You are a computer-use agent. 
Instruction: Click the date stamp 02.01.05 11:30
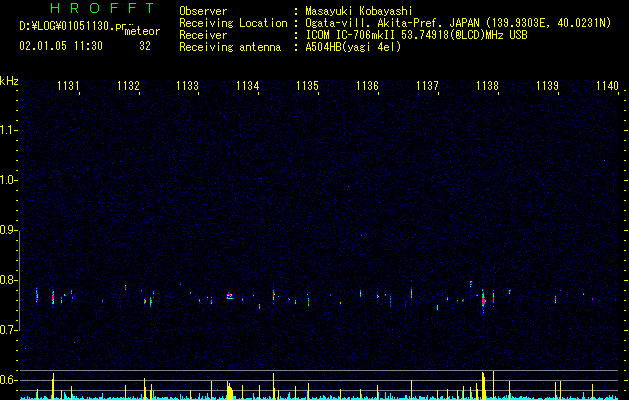click(61, 46)
